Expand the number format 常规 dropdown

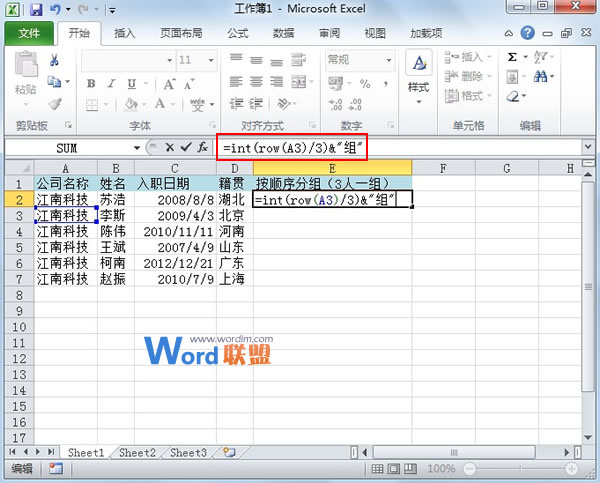point(388,60)
